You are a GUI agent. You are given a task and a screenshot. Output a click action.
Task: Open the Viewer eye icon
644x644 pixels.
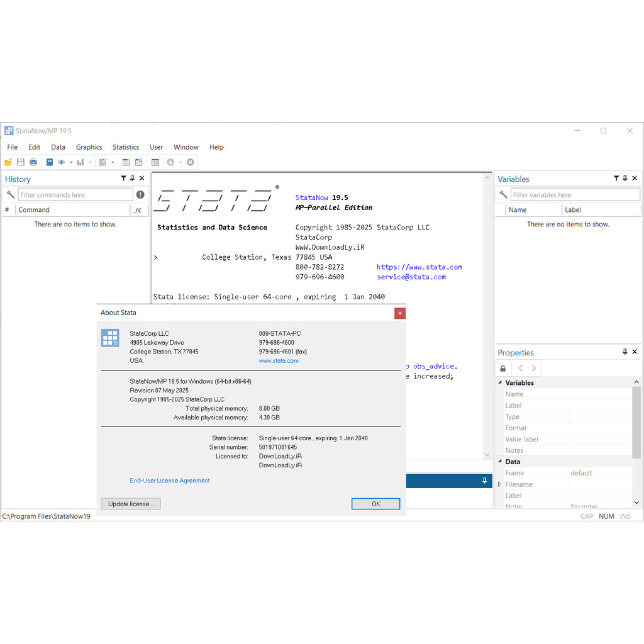[62, 162]
